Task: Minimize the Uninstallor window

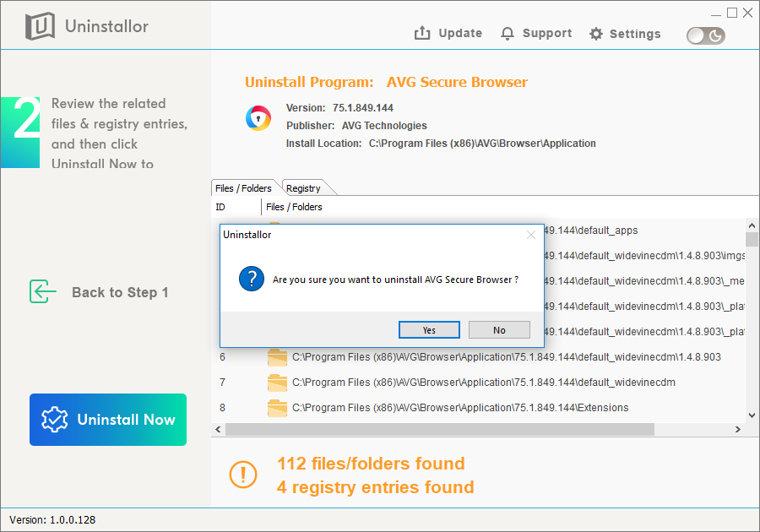Action: [x=716, y=14]
